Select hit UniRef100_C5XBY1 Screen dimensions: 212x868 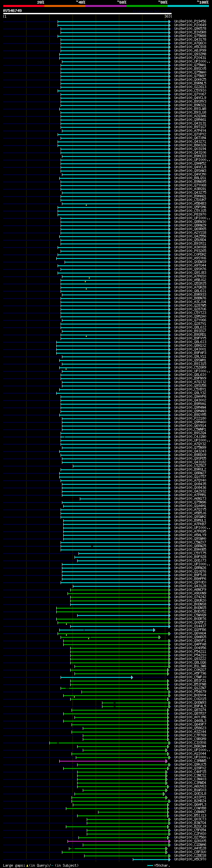(x=190, y=389)
